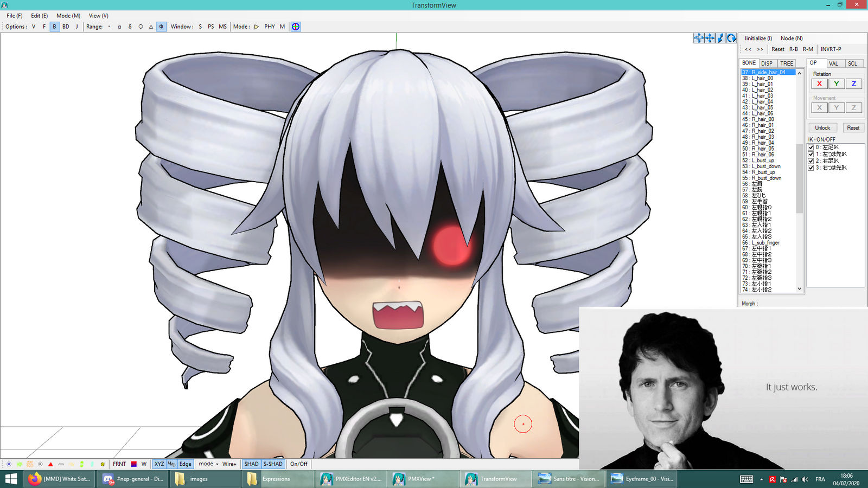
Task: Open the Mode (M) menu
Action: tap(68, 16)
